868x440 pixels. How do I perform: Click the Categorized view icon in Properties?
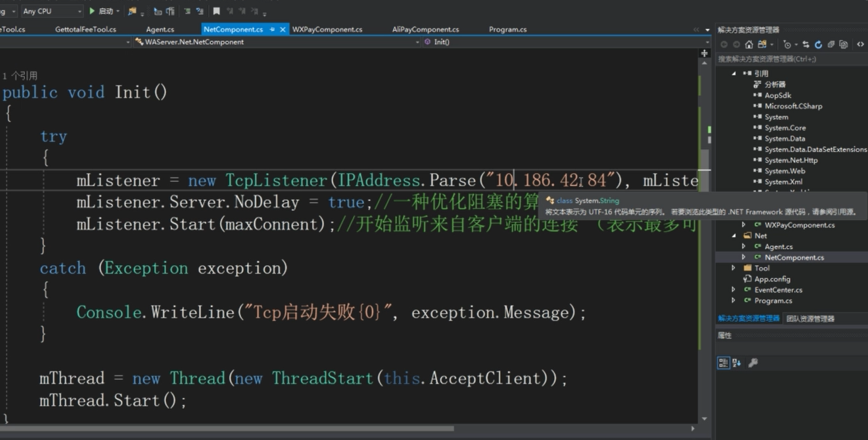[x=723, y=363]
